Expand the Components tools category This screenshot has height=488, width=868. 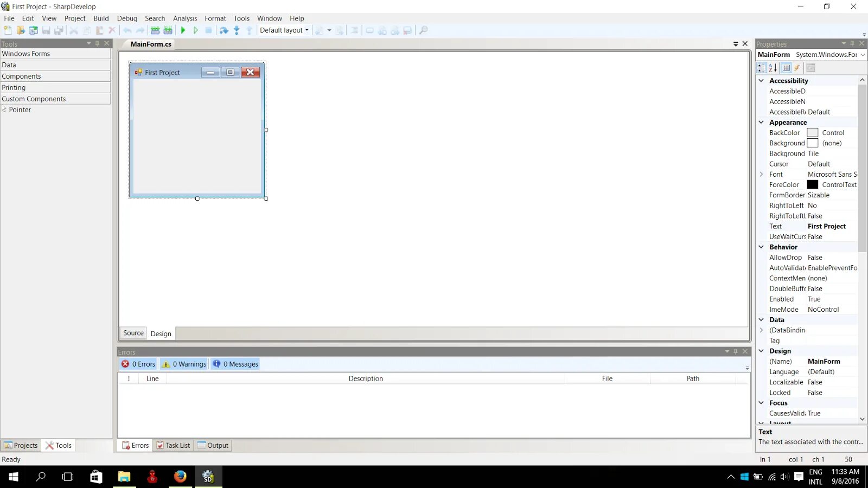tap(55, 76)
